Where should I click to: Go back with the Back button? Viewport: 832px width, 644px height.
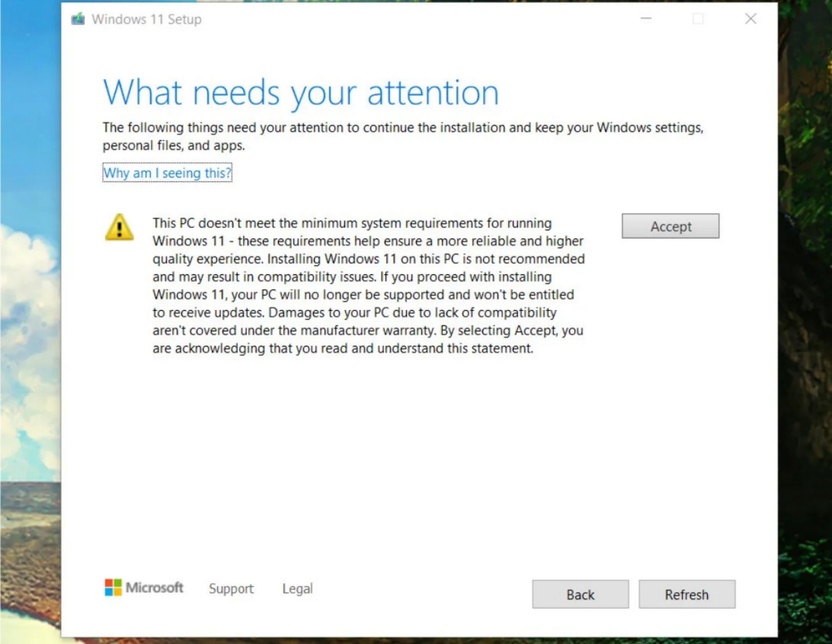click(x=580, y=595)
